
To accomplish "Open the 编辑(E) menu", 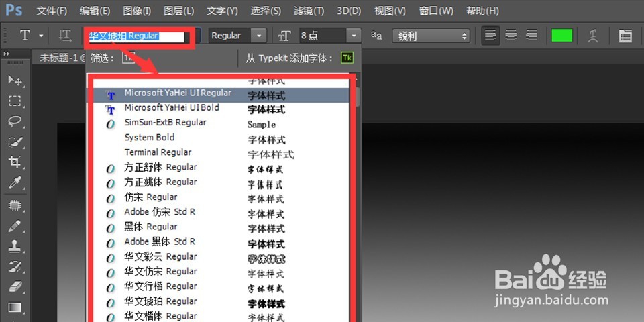I will click(x=95, y=11).
